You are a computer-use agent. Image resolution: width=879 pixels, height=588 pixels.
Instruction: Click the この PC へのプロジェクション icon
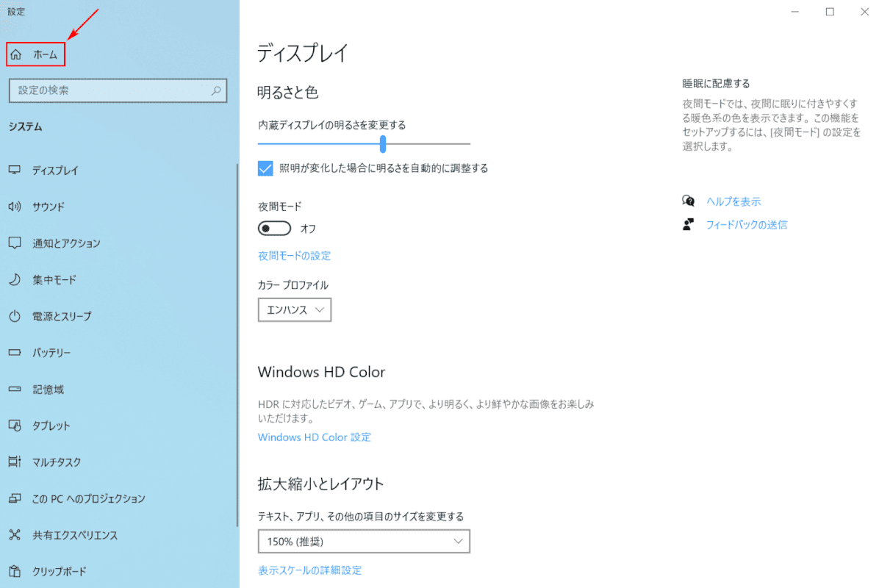point(15,498)
